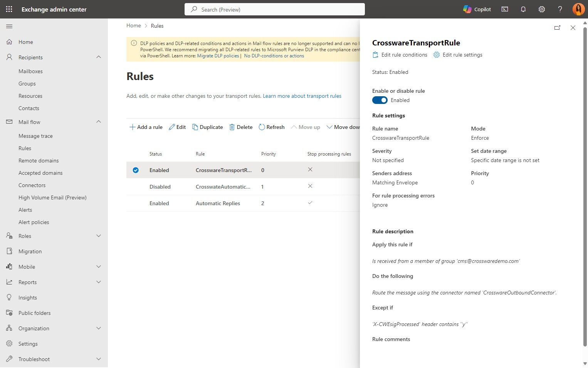Expand the Organization section
This screenshot has height=368, width=588.
point(99,328)
